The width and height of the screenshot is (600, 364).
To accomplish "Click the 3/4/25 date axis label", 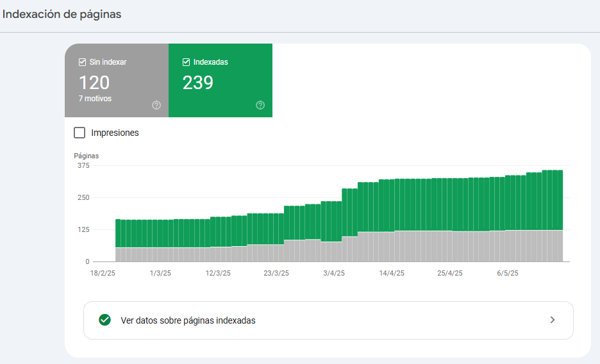I will (334, 273).
